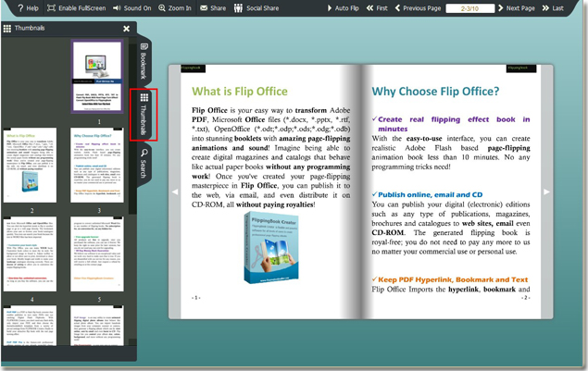Viewport: 588px width, 371px height.
Task: Click the FlippingBook Creator box image
Action: 271,248
